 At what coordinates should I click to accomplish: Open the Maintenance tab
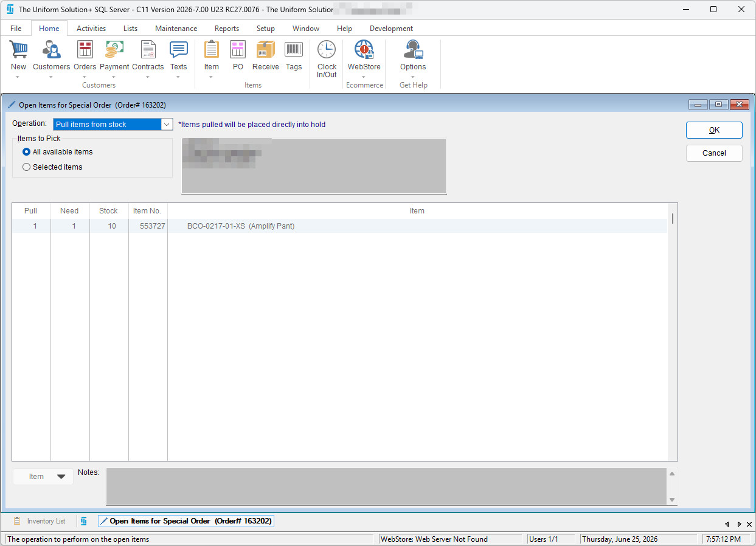(176, 29)
